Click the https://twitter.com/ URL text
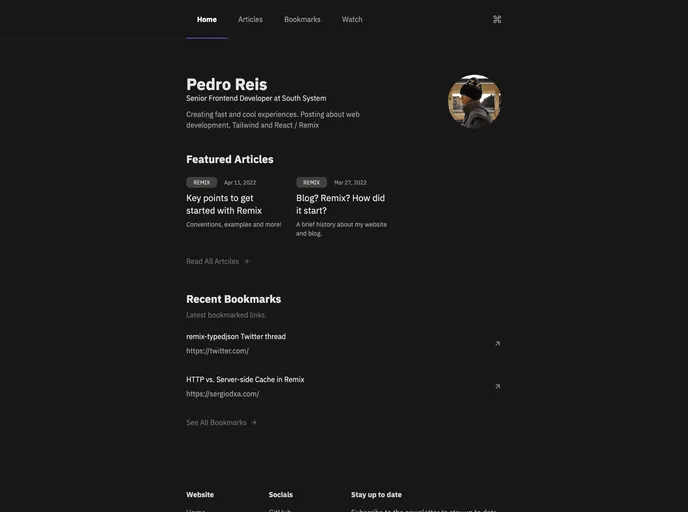The height and width of the screenshot is (512, 688). click(x=217, y=351)
